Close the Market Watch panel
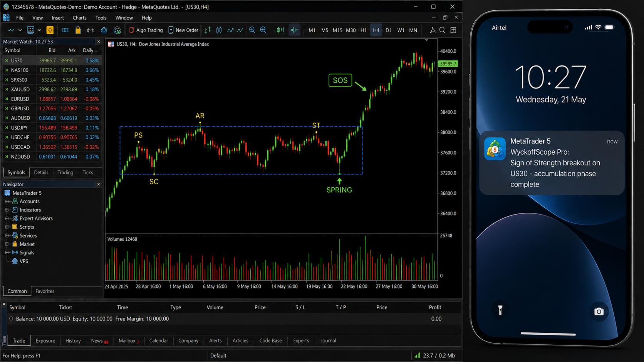The image size is (644, 362). (98, 42)
